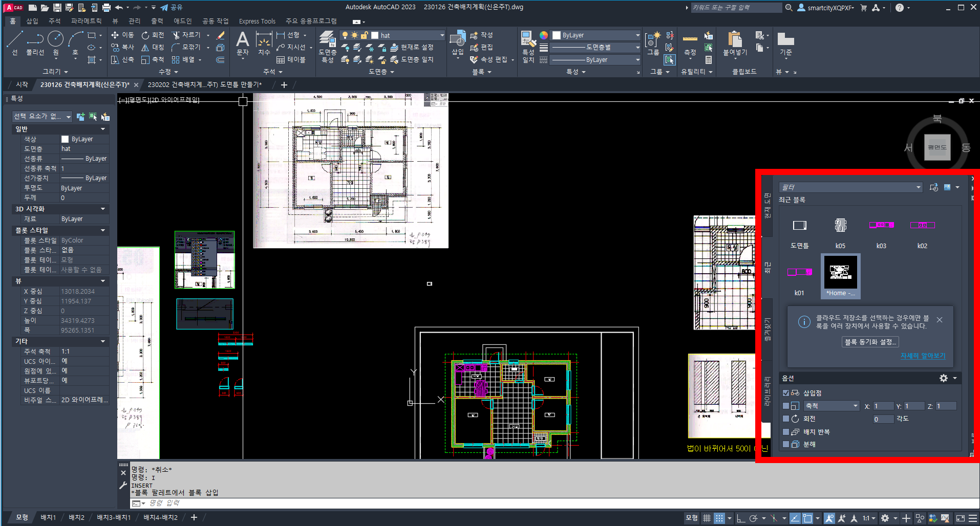Select the Polyline (폴리선) tool

[35, 43]
